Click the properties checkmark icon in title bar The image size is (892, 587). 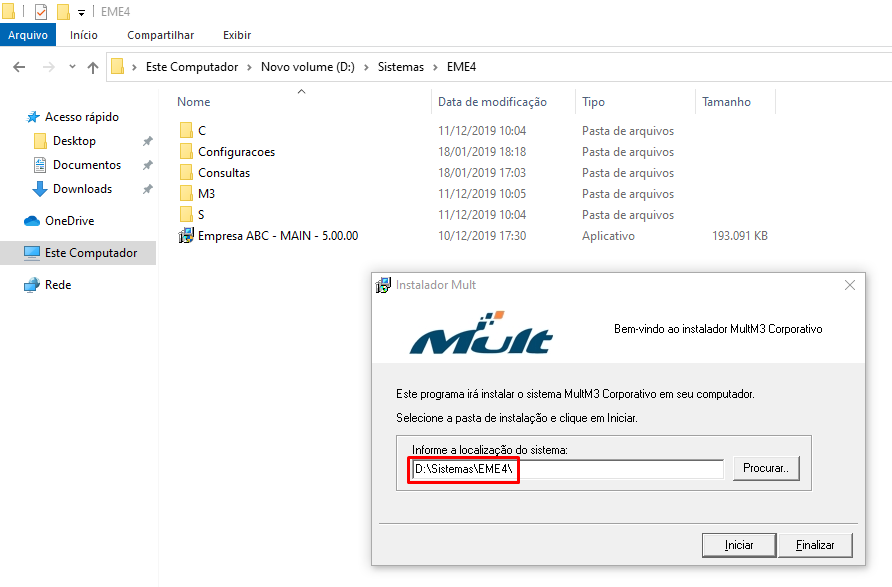tap(41, 11)
